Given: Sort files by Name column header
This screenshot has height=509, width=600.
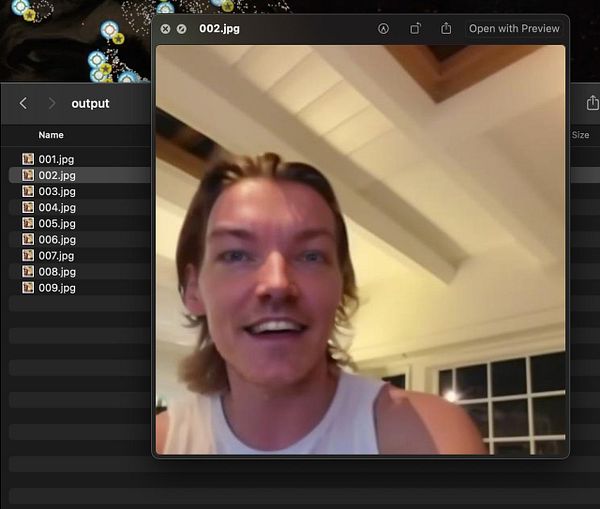Looking at the screenshot, I should click(x=51, y=135).
